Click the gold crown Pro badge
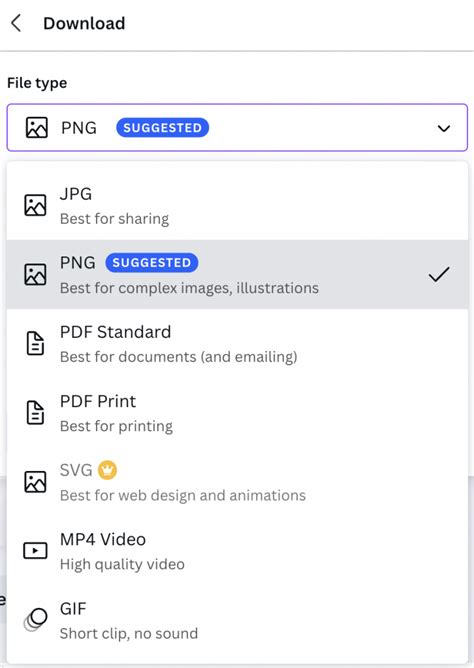This screenshot has height=668, width=474. 107,470
